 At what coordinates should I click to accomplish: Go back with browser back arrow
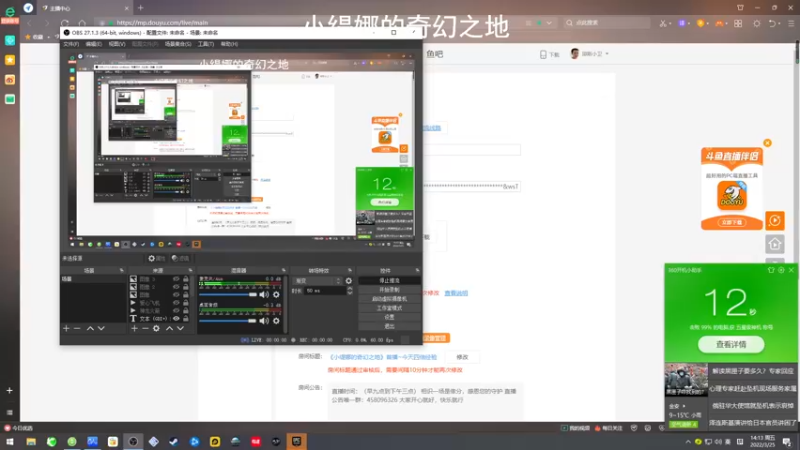coord(30,23)
